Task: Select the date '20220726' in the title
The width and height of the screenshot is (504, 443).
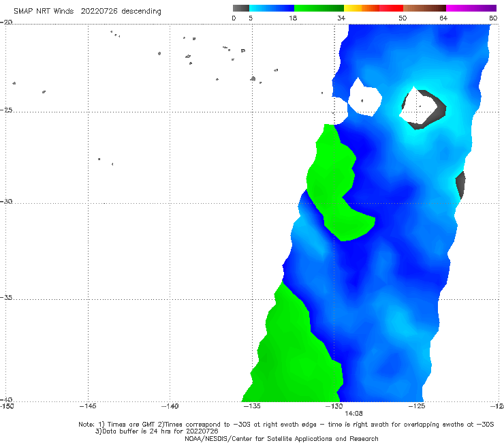Action: (99, 12)
